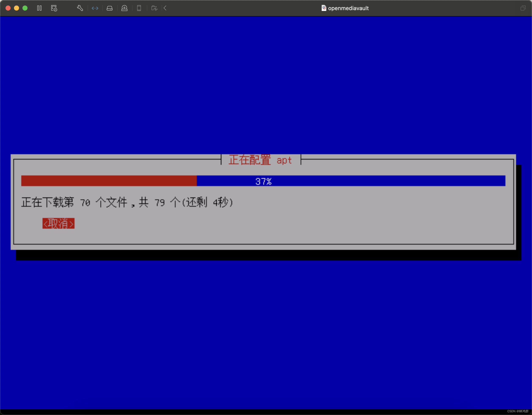Click the USB device phone icon
532x415 pixels.
point(139,8)
